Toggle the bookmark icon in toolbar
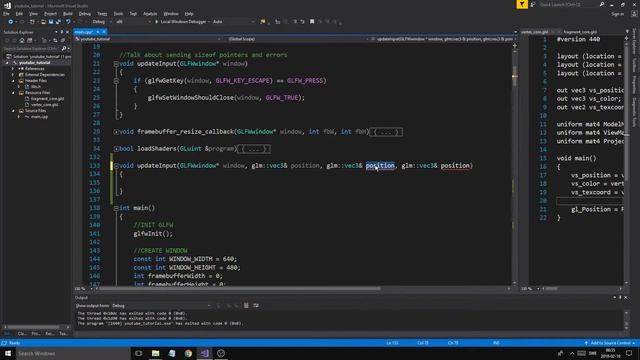 (x=312, y=22)
